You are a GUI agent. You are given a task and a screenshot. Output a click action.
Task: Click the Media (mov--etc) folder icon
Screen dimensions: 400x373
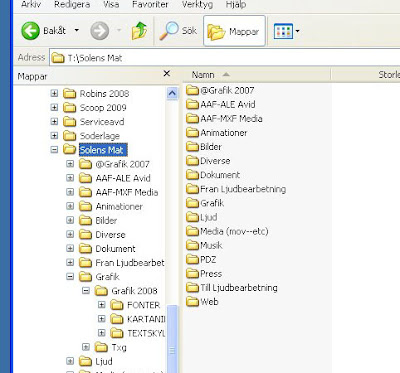(x=193, y=231)
